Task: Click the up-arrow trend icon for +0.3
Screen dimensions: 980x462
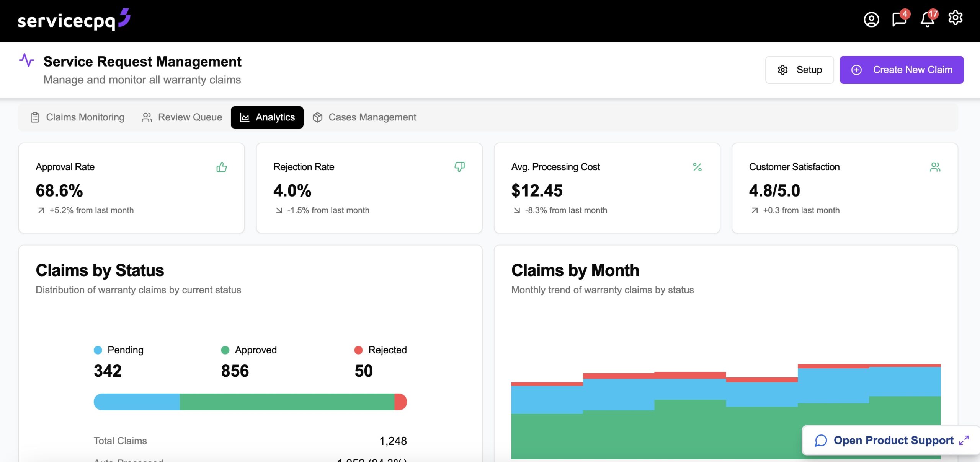Action: pos(754,210)
